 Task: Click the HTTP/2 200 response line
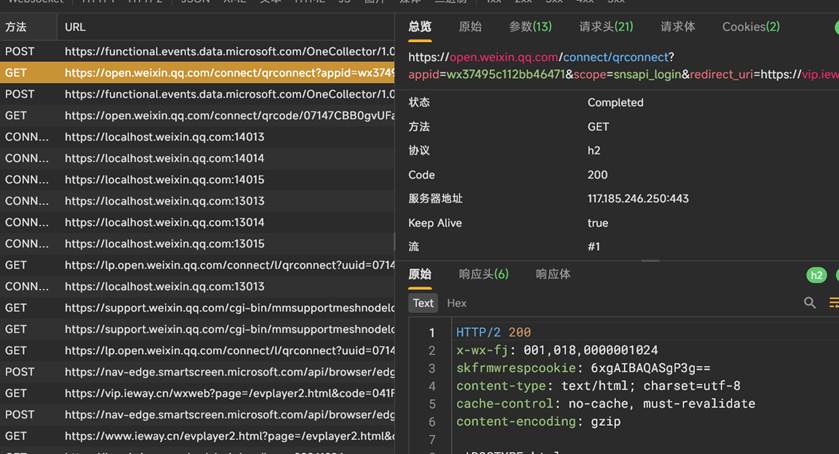click(493, 332)
